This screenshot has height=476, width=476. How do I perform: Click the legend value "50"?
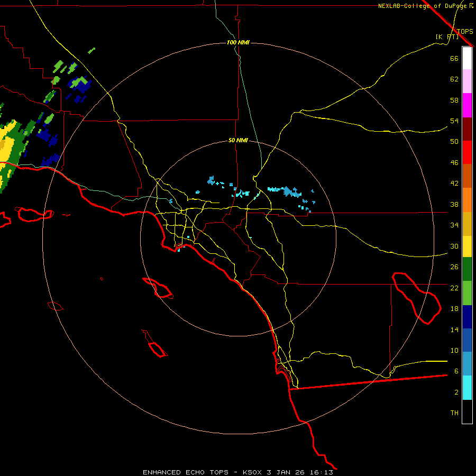[454, 141]
